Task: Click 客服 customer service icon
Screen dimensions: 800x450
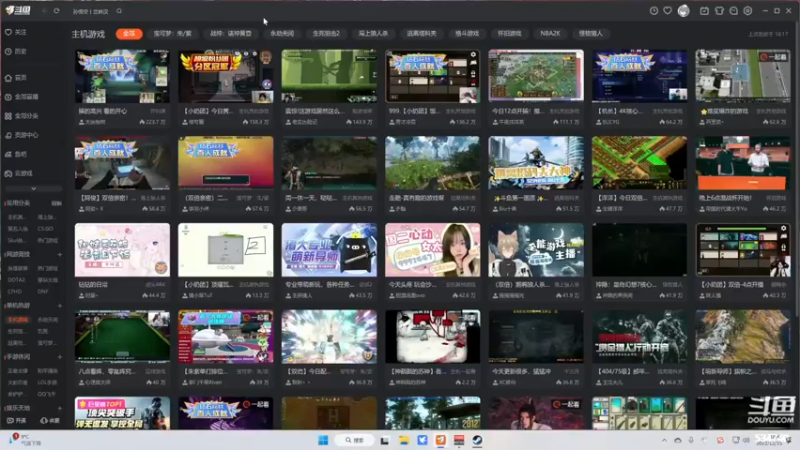Action: coord(50,420)
